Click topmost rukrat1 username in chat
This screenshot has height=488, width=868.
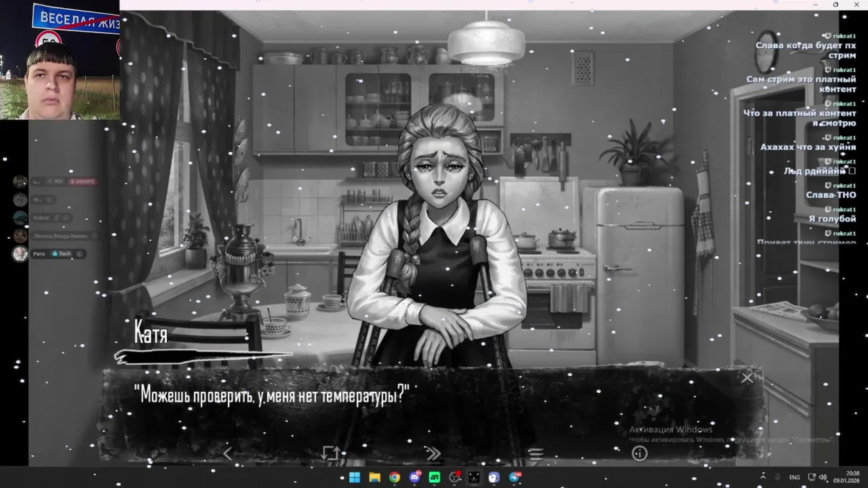(x=844, y=35)
